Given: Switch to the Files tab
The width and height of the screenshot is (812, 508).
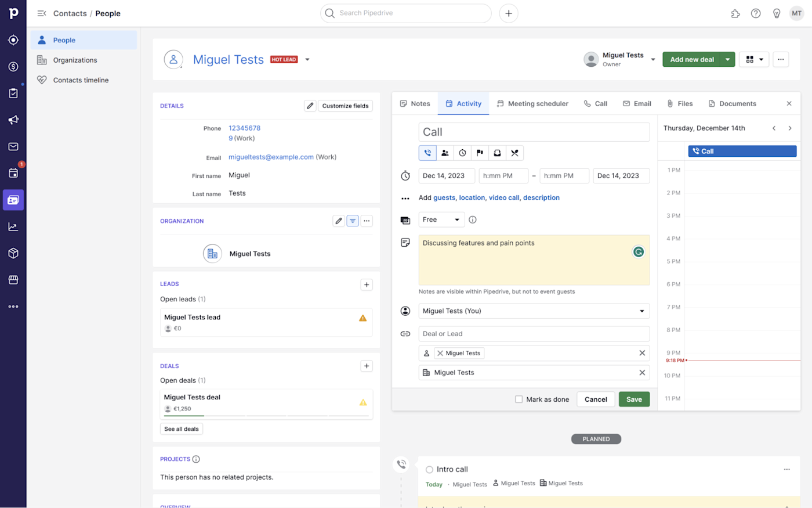Looking at the screenshot, I should [680, 103].
